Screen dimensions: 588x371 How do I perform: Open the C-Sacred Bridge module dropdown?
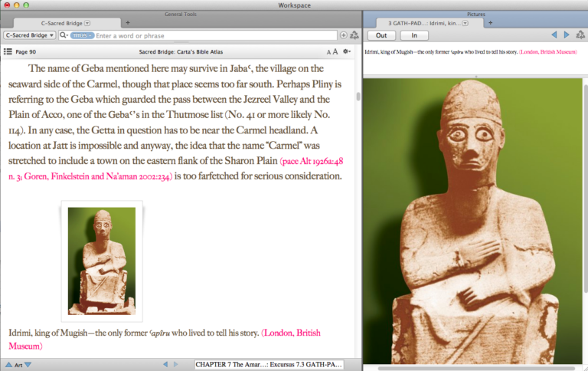29,35
